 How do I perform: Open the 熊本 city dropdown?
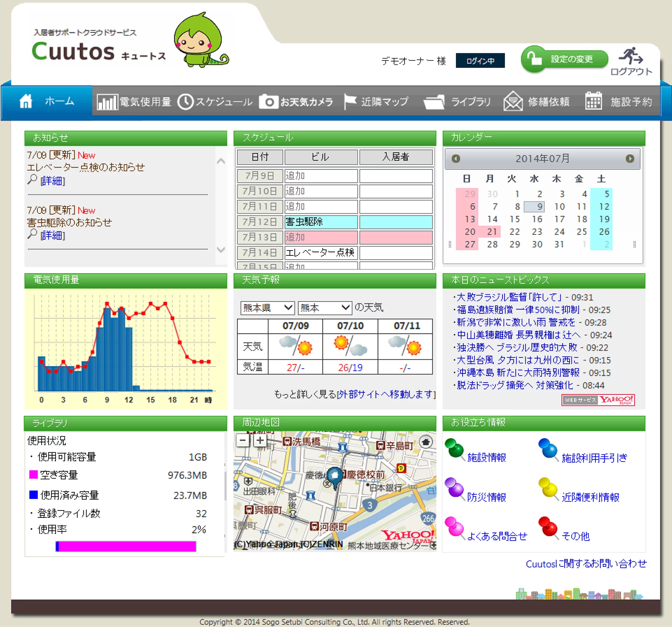click(325, 307)
